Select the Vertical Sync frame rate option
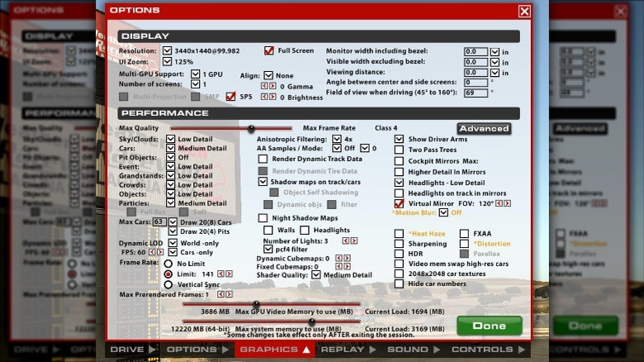Screen dimensions: 644x362 point(168,284)
